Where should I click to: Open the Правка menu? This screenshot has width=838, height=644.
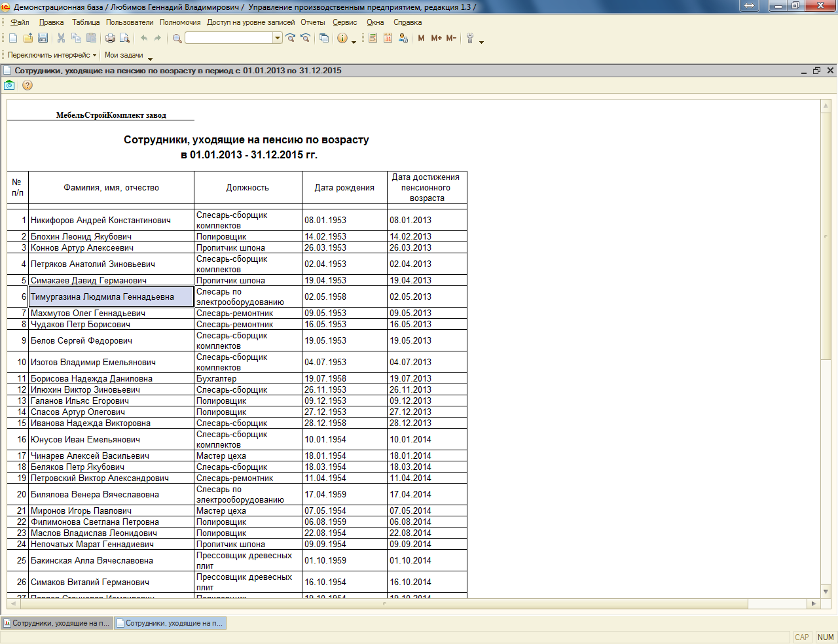coord(52,22)
